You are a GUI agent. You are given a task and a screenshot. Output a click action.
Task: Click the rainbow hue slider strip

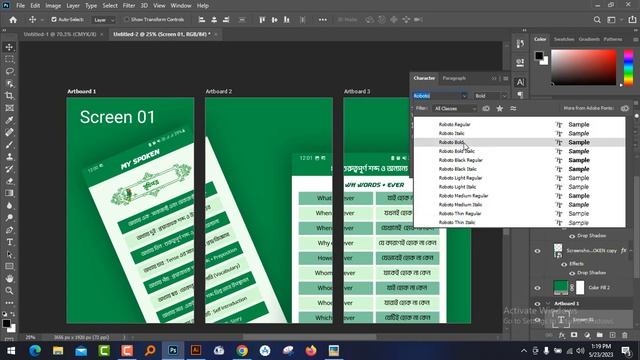629,67
